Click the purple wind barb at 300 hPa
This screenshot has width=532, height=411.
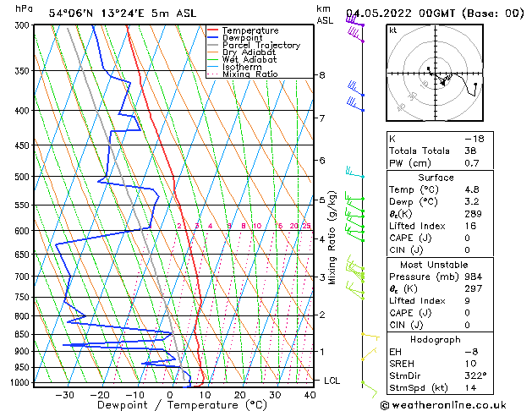coord(355,20)
